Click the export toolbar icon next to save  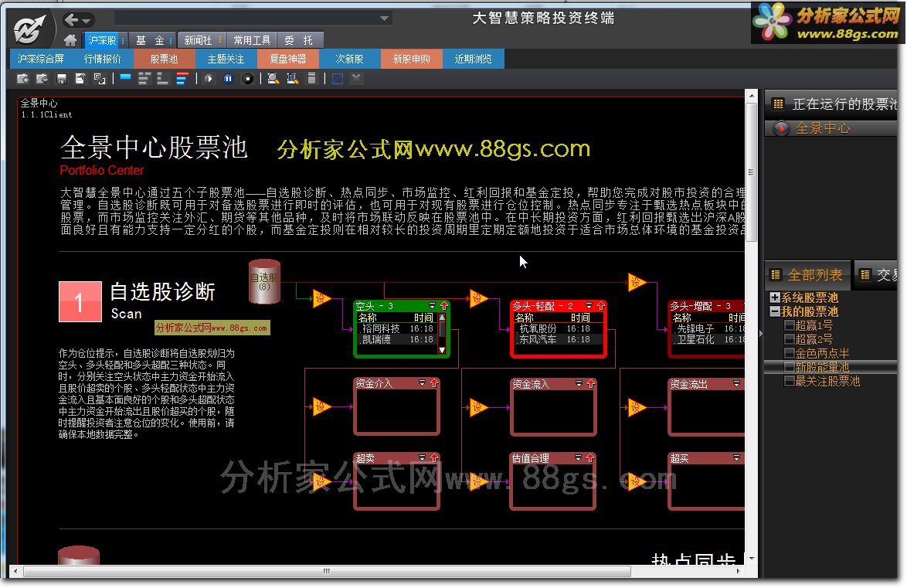click(80, 79)
